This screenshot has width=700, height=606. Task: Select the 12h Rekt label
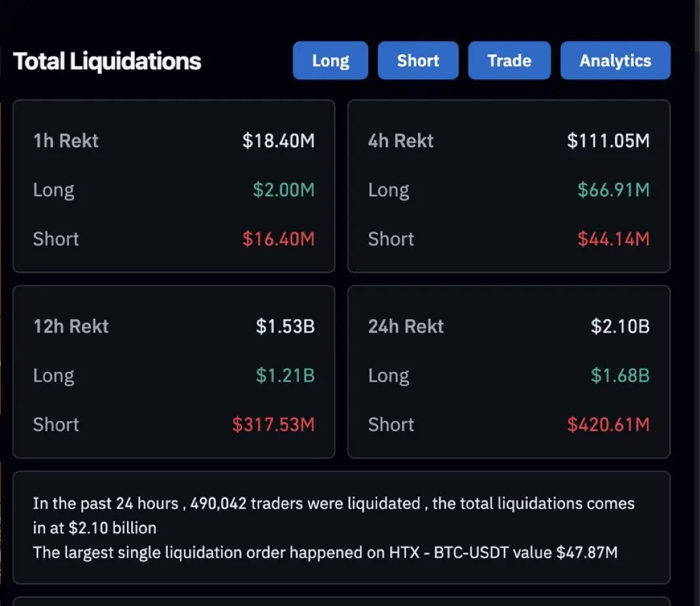[71, 327]
